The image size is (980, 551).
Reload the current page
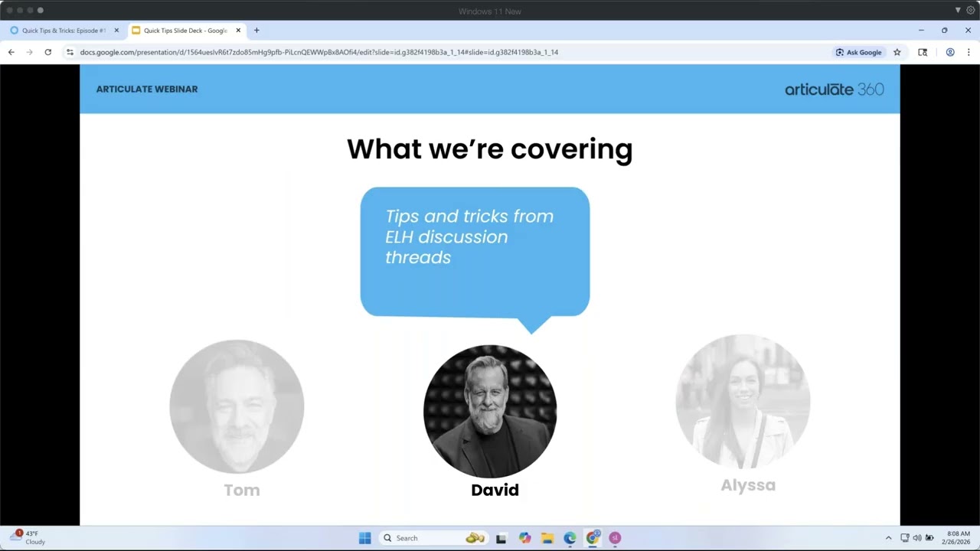(x=47, y=52)
